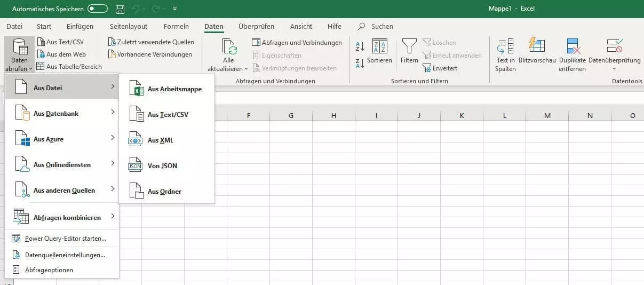Click the Text in Spalten icon
The image size is (644, 285).
(505, 46)
